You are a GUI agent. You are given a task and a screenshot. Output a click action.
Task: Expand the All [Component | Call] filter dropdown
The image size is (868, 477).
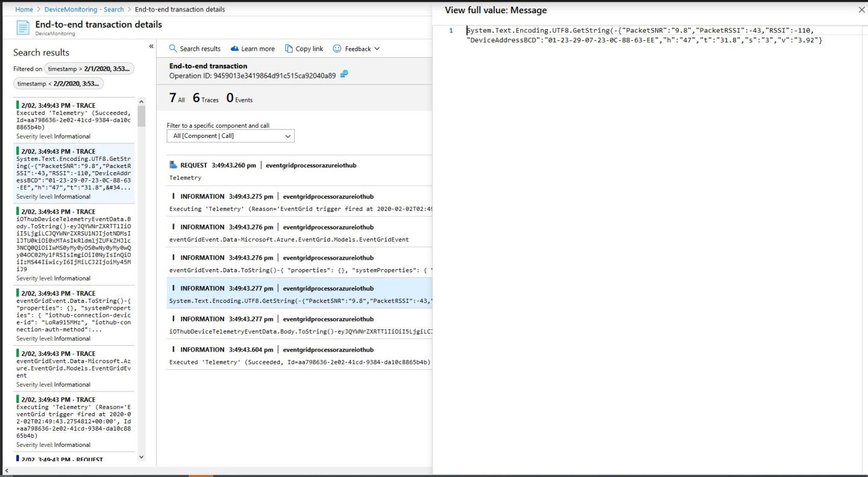click(230, 136)
